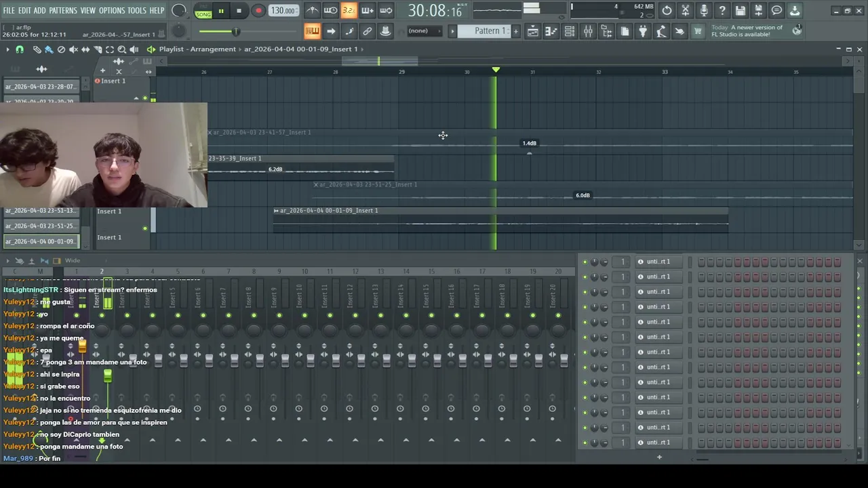Open plugin picker plug icon
The height and width of the screenshot is (488, 868).
[643, 31]
